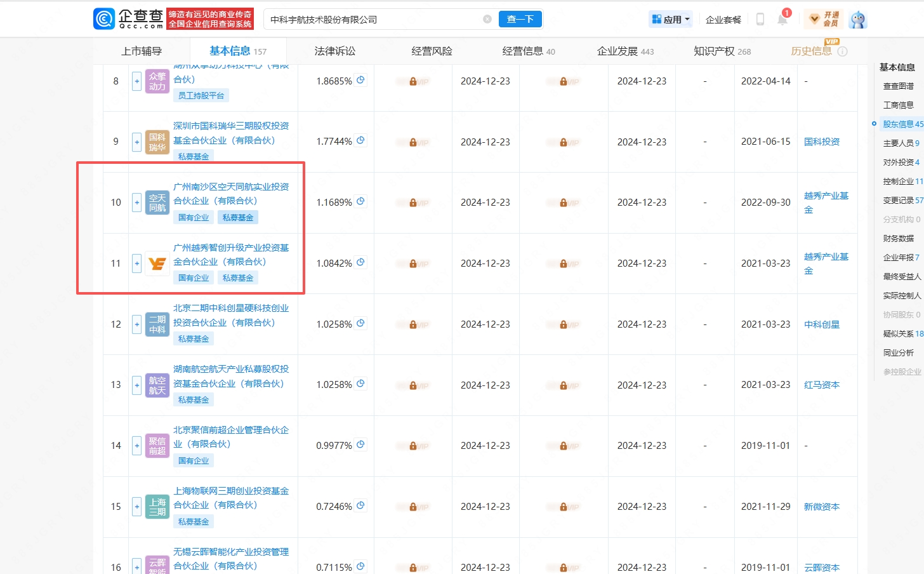This screenshot has height=574, width=924.
Task: Jump to 股东信息 in the side navigation
Action: [902, 124]
